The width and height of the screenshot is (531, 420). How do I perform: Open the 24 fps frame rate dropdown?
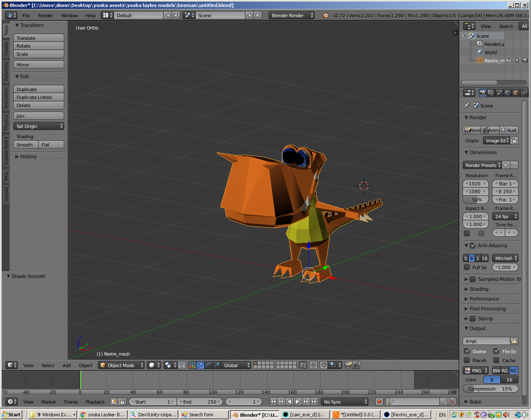click(505, 216)
